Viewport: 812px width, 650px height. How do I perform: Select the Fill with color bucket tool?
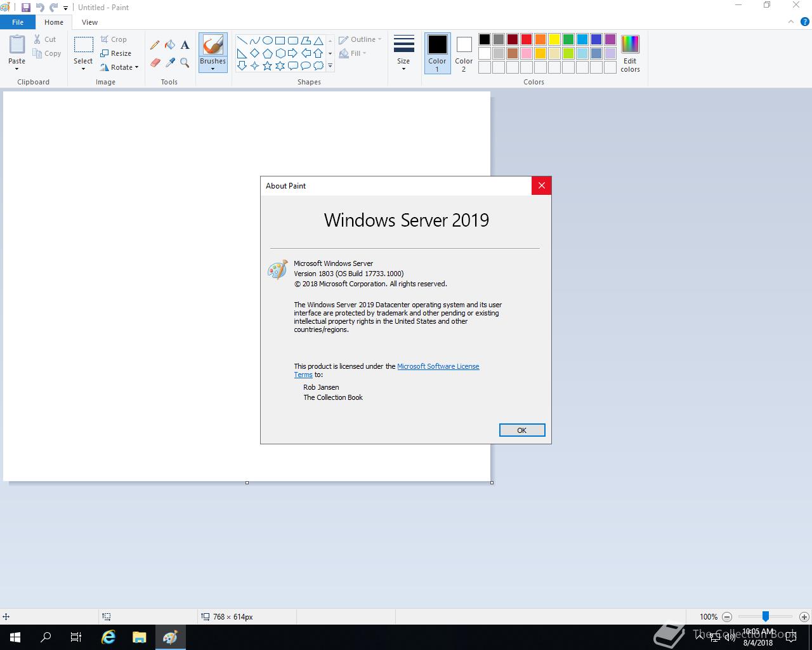click(170, 45)
